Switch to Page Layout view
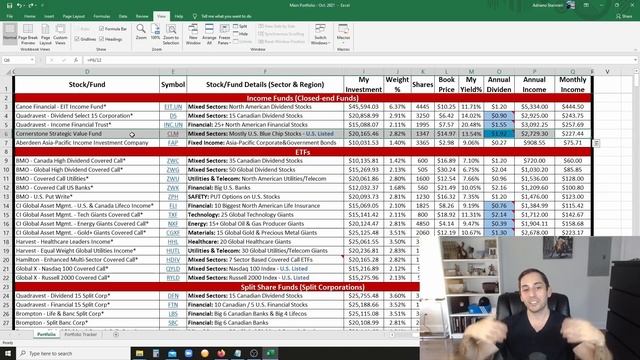Screen dimensions: 640x360 point(45,34)
